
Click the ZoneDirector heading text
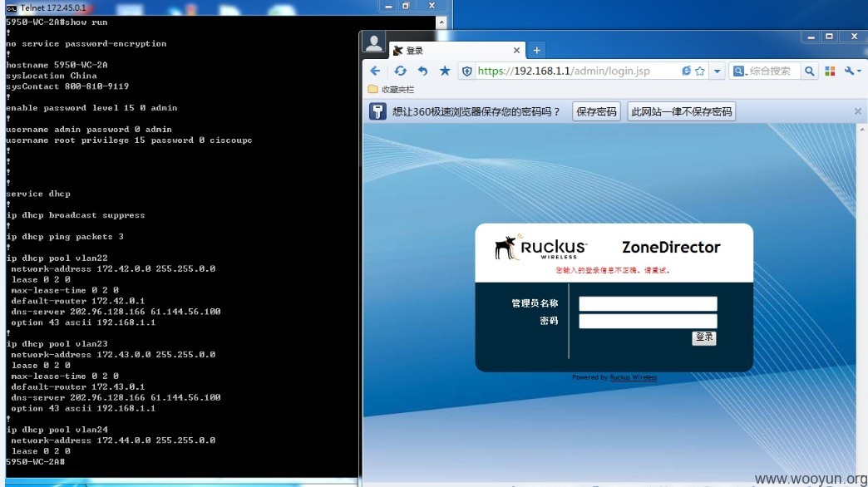pyautogui.click(x=671, y=247)
